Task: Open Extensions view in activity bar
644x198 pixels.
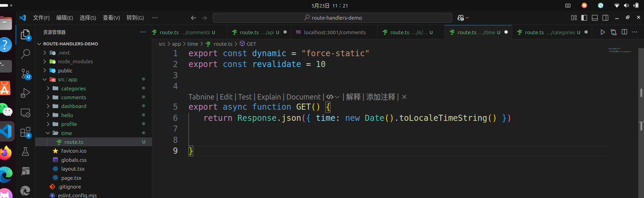Action: 25,132
